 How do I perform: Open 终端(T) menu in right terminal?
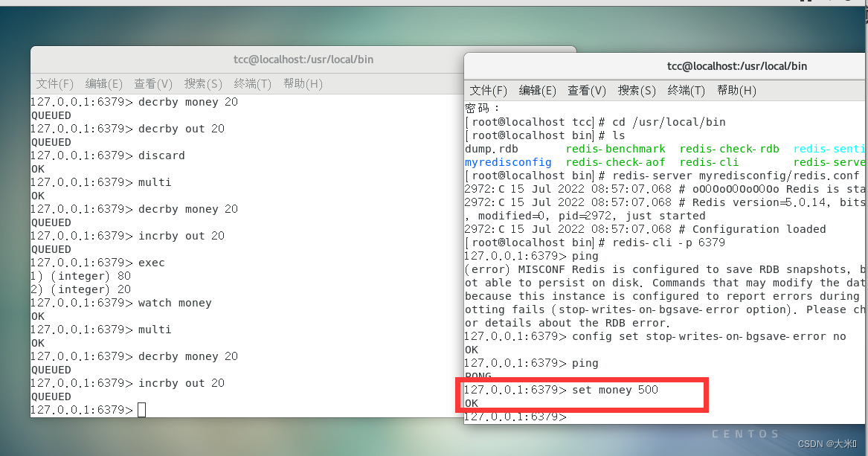686,90
